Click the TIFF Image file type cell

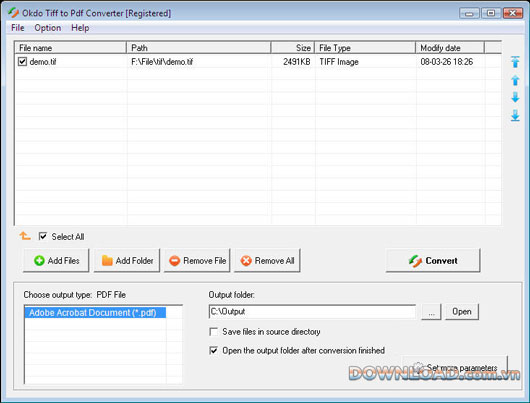(x=339, y=62)
